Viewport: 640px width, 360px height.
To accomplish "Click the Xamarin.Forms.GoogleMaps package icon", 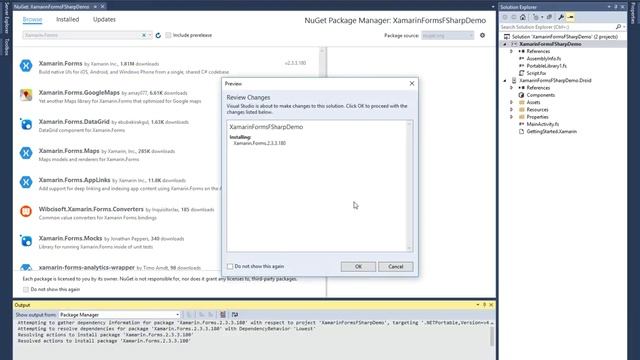I will [x=26, y=95].
